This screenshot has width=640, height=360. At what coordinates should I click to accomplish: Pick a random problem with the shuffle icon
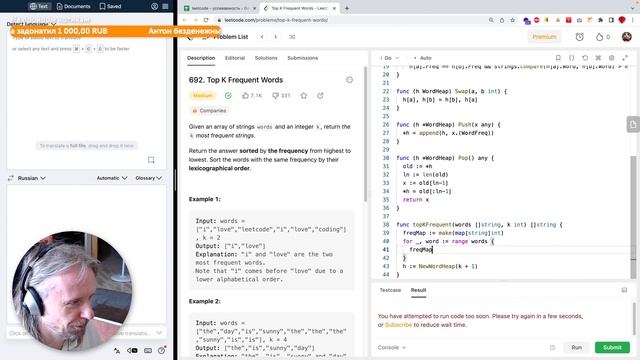pyautogui.click(x=292, y=37)
